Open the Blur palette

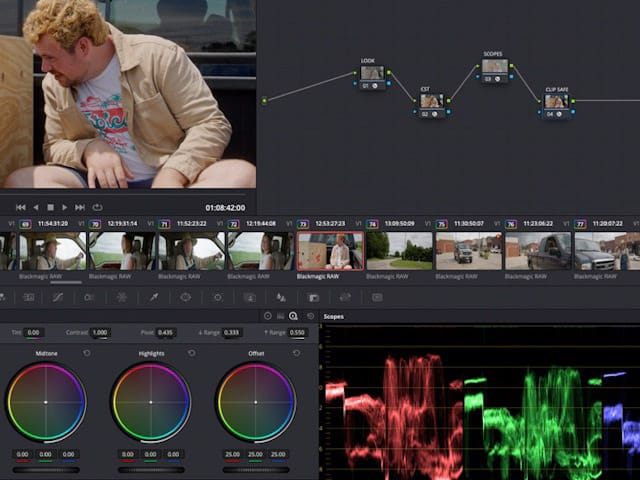click(x=281, y=298)
